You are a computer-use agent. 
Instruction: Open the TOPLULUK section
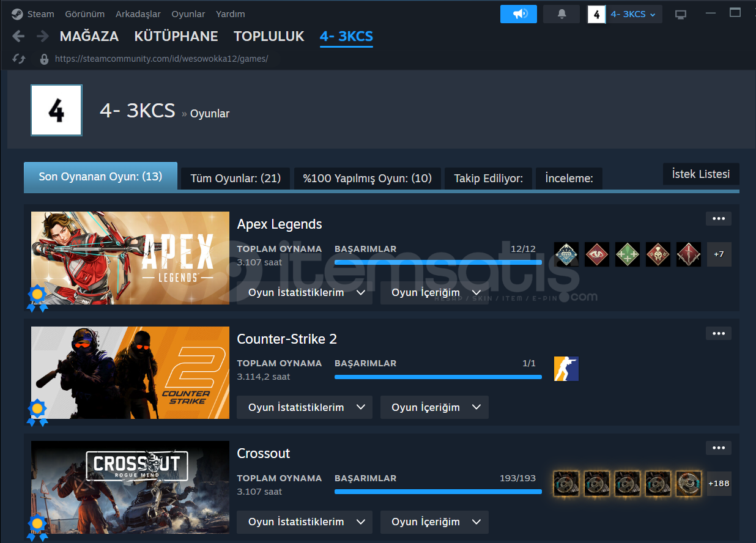(269, 36)
